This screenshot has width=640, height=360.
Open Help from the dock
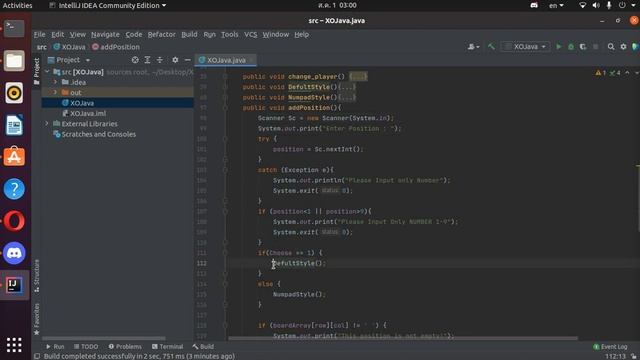point(14,189)
